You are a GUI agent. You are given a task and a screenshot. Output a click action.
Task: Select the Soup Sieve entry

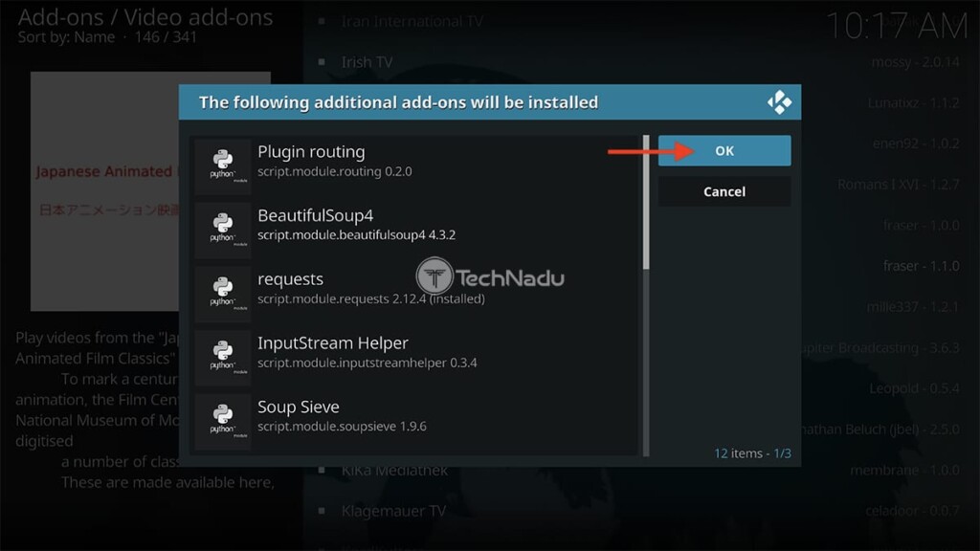tap(413, 421)
